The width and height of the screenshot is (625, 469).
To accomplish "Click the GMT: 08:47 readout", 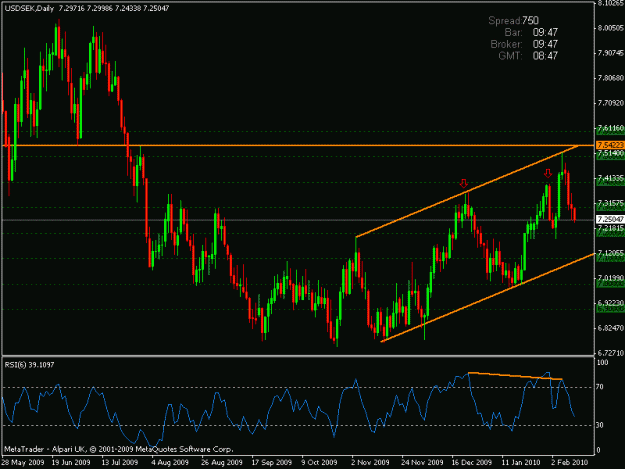I will point(528,56).
